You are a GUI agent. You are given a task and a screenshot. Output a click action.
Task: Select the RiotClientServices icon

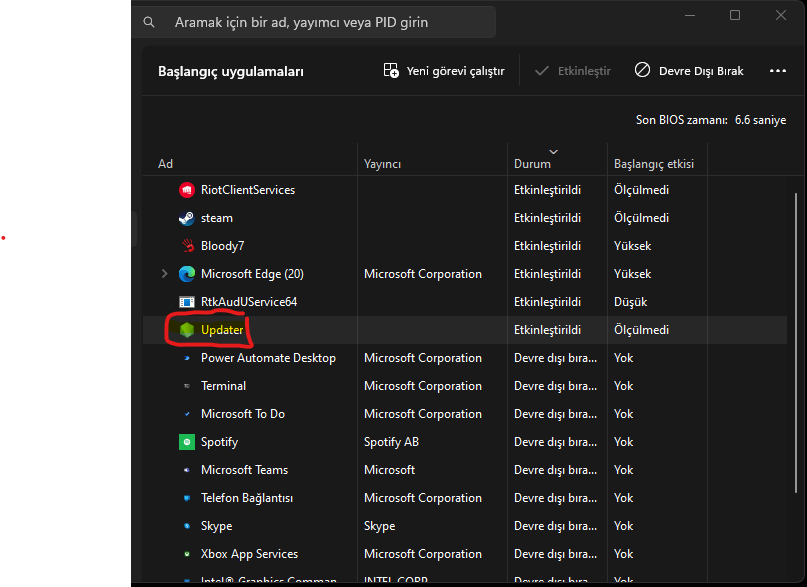point(186,190)
